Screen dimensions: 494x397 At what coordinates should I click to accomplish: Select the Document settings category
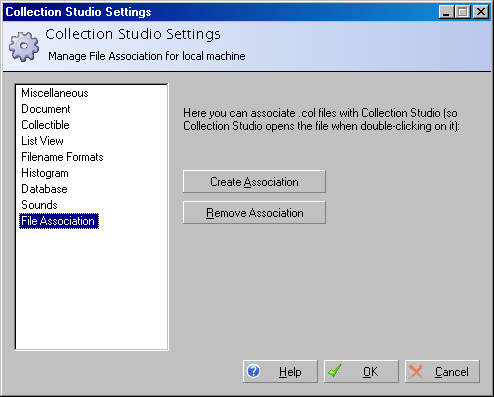(46, 109)
